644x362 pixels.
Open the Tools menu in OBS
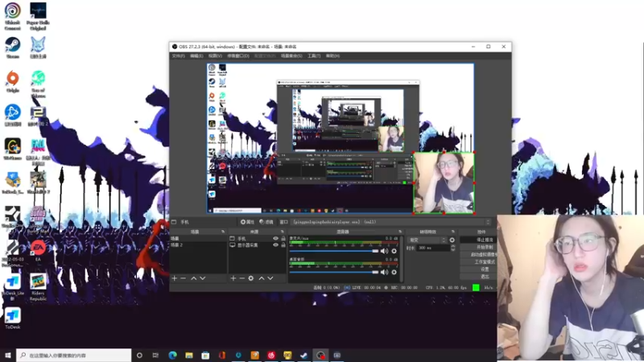pos(314,56)
